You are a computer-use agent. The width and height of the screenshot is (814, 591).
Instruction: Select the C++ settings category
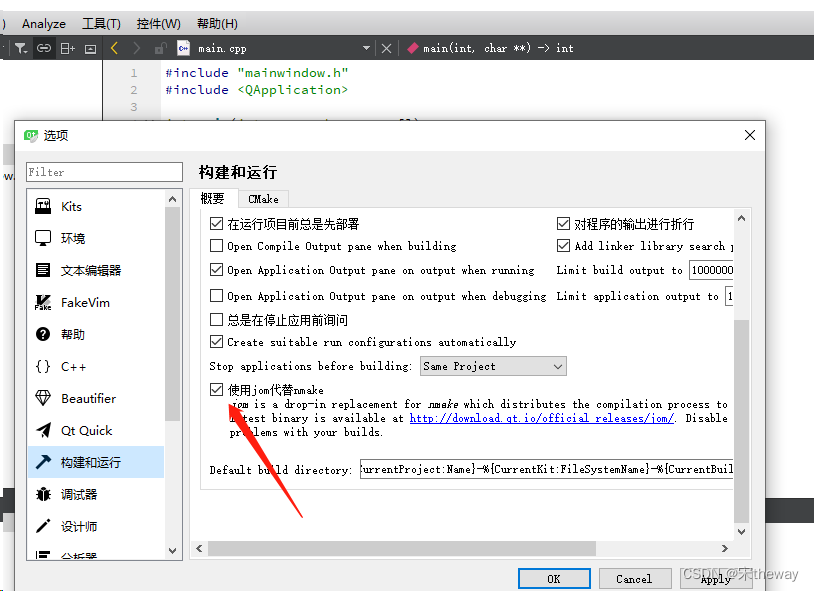click(70, 366)
